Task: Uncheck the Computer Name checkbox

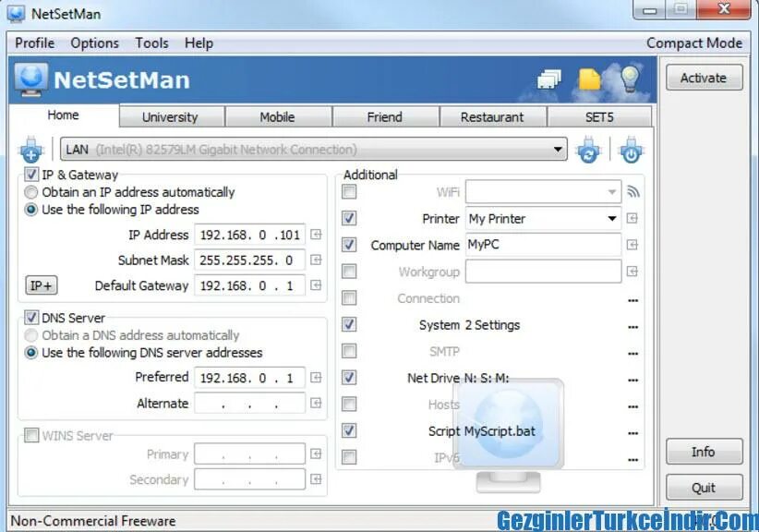Action: [x=349, y=245]
